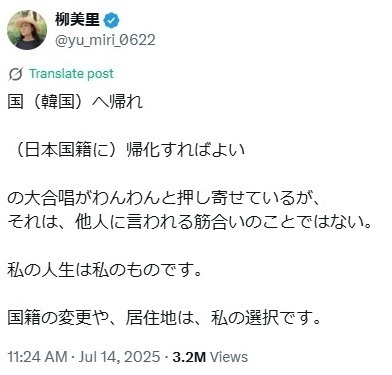Click the Views label
Screen dimensions: 392x375
point(229,357)
